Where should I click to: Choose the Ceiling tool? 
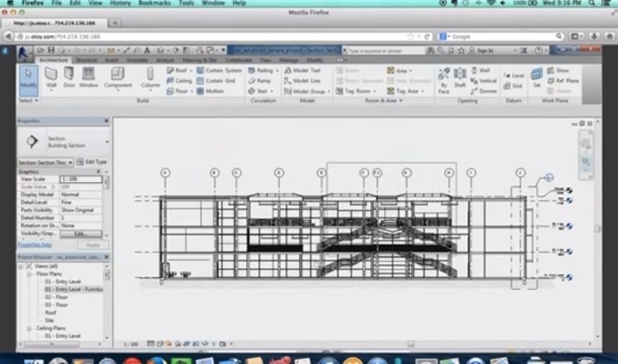point(179,81)
